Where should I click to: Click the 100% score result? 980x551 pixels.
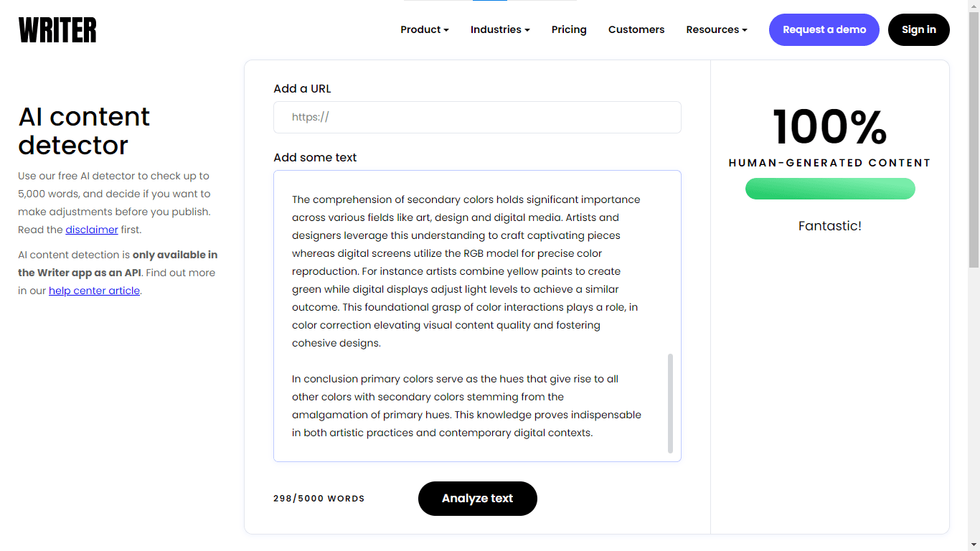830,128
